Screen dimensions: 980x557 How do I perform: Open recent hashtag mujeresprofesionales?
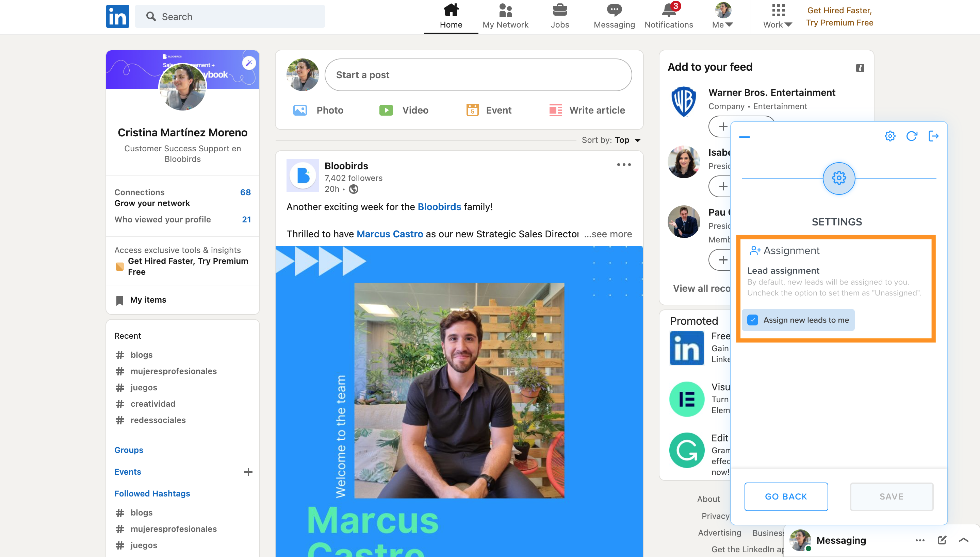coord(174,371)
